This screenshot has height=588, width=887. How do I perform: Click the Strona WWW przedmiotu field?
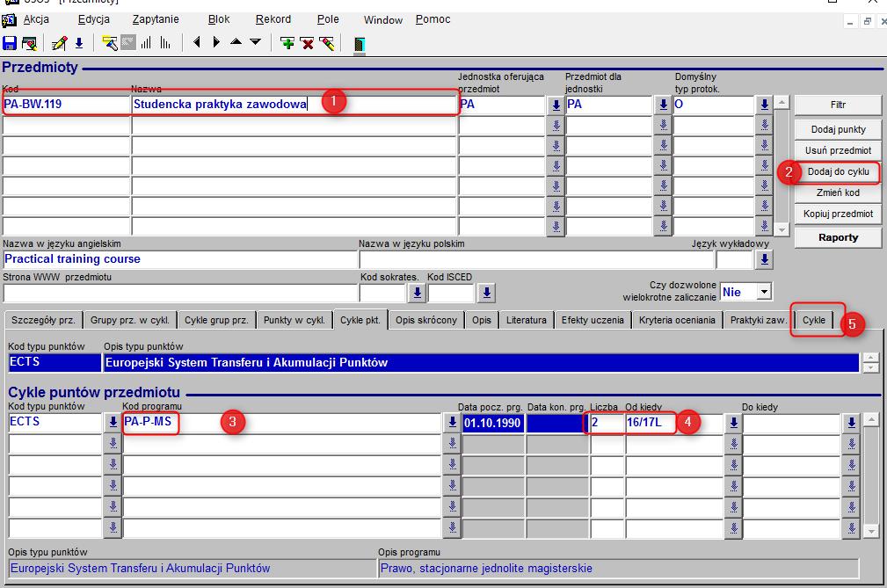pos(180,293)
